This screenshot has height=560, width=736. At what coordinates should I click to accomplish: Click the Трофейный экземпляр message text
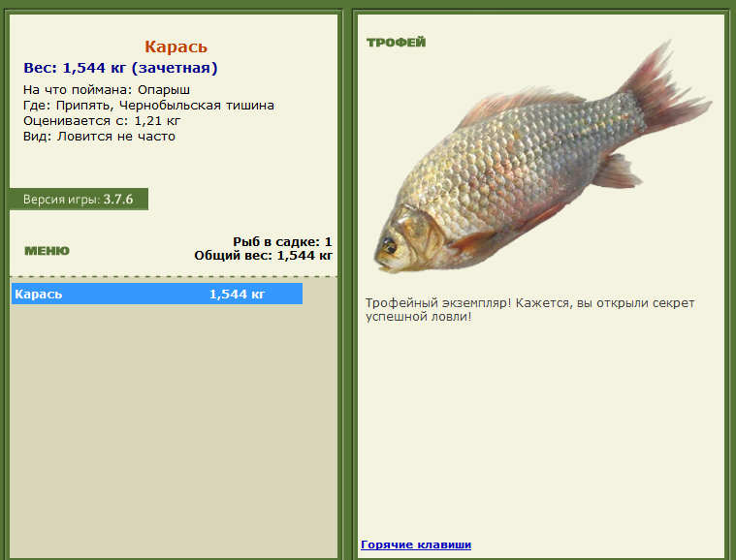point(529,309)
